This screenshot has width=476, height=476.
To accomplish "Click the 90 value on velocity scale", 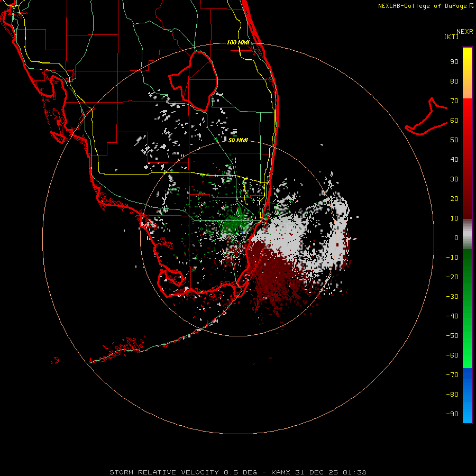I will 454,62.
